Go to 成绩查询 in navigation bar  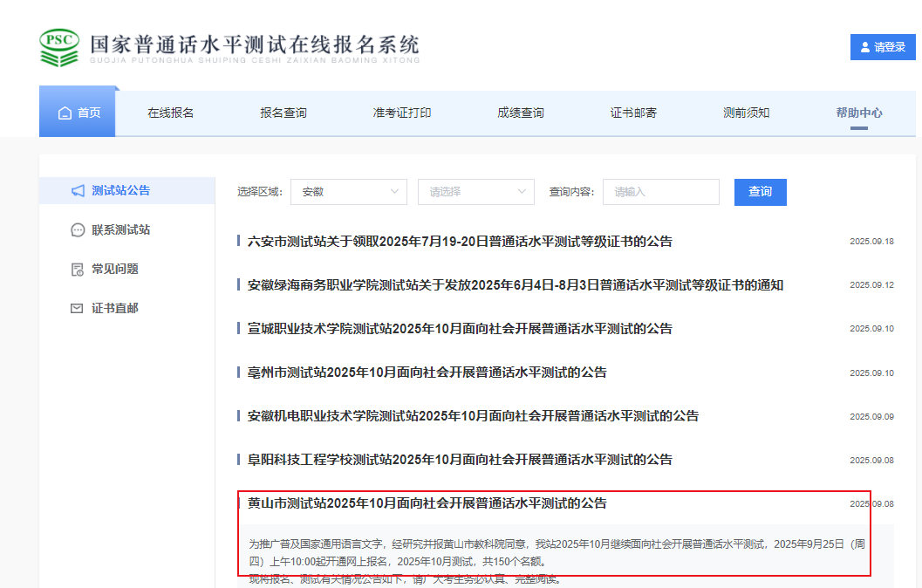click(521, 113)
